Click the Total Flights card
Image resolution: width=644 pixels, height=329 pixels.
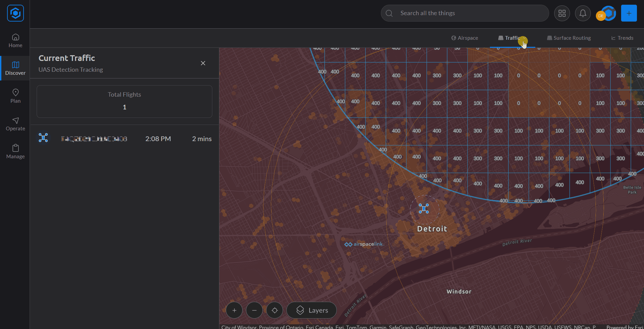coord(124,101)
